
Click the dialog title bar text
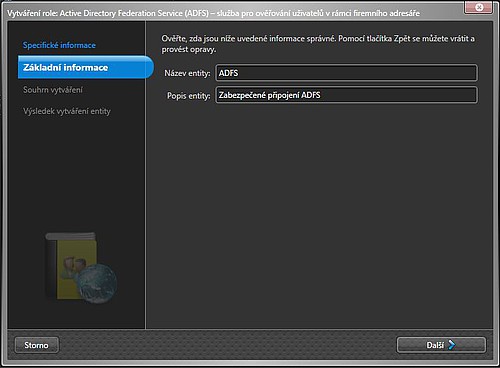[x=213, y=13]
